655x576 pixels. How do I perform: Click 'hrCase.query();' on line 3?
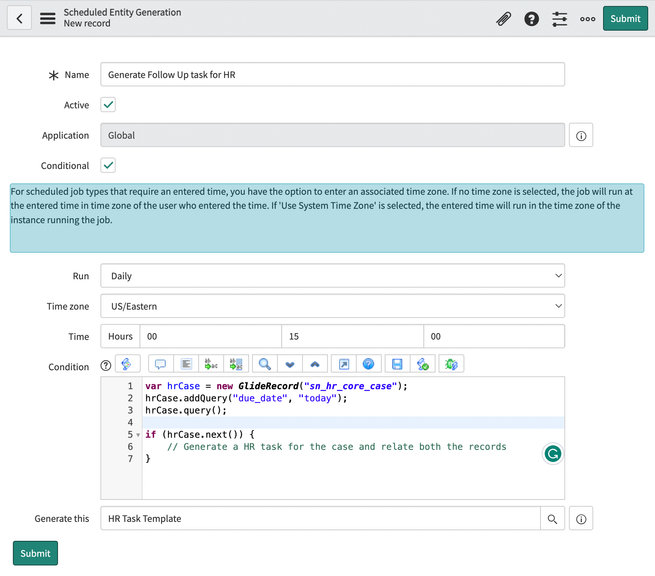186,410
